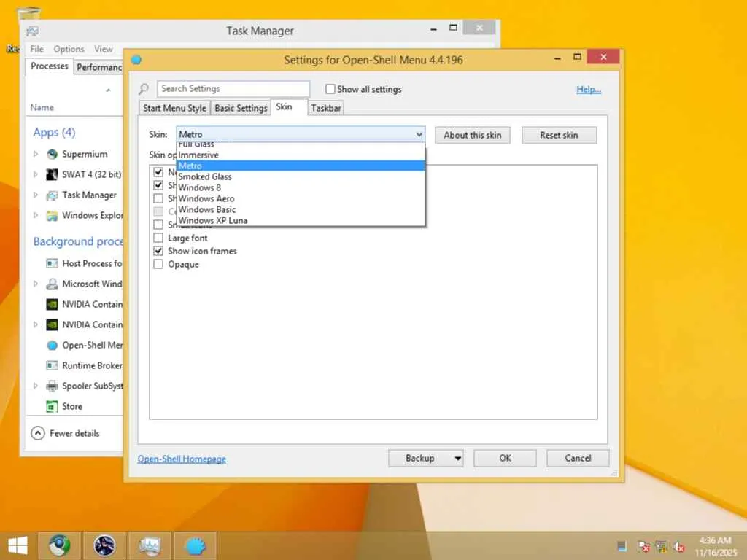Screen dimensions: 747x560
Task: Check the third skin option checkbox
Action: pyautogui.click(x=158, y=198)
